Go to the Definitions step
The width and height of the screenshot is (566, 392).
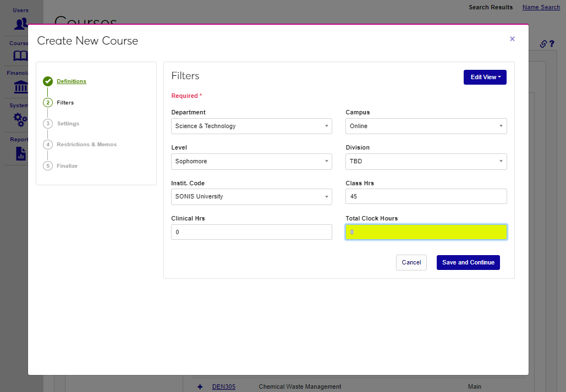(x=71, y=81)
